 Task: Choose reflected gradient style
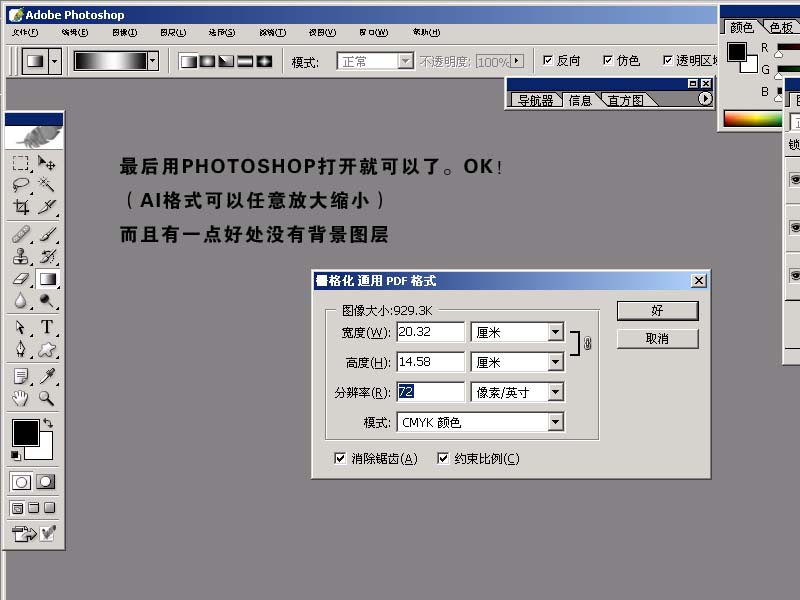coord(245,62)
